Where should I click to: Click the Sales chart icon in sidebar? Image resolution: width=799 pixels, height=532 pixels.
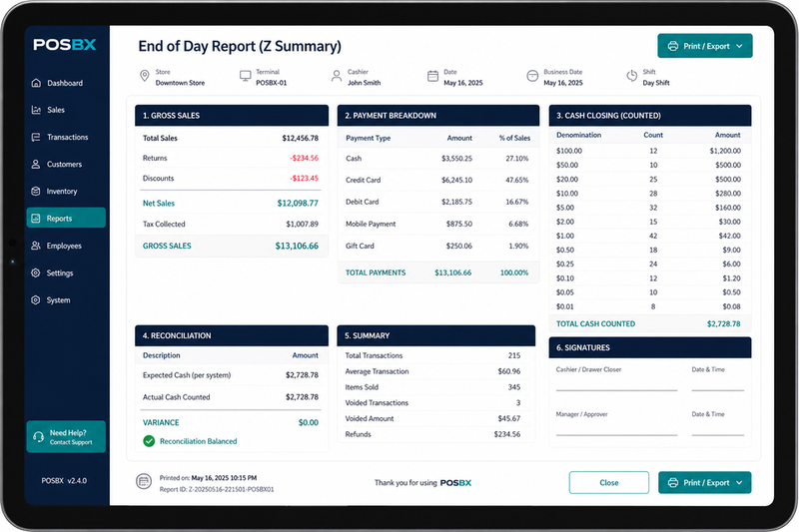36,110
